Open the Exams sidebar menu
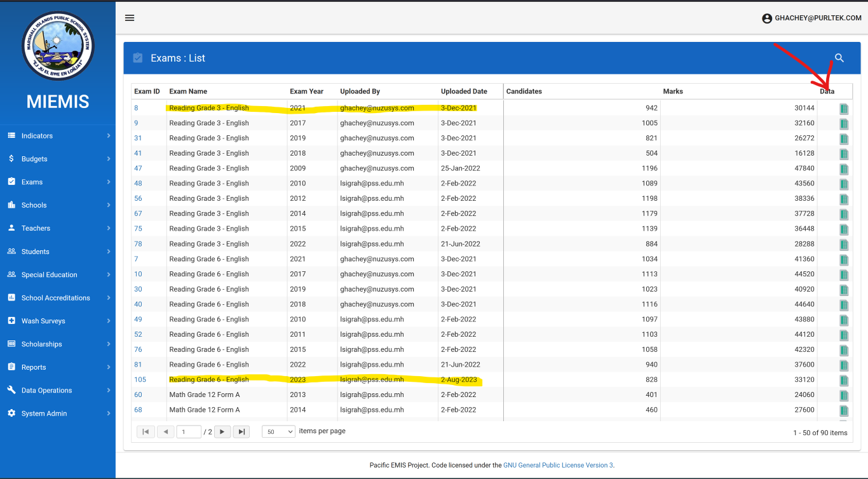The image size is (868, 479). pyautogui.click(x=58, y=182)
